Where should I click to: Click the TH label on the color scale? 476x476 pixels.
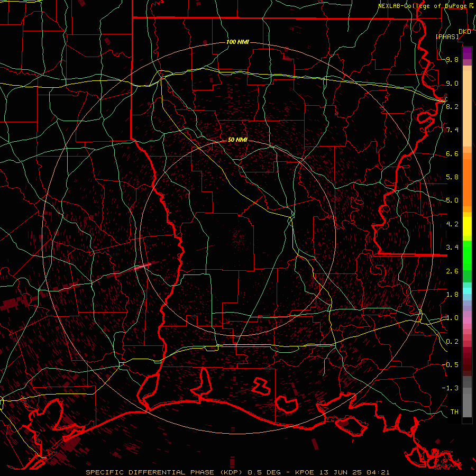pos(454,412)
